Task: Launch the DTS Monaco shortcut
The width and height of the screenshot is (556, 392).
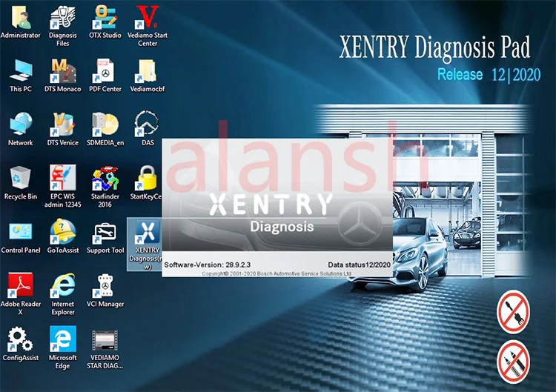Action: 63,76
